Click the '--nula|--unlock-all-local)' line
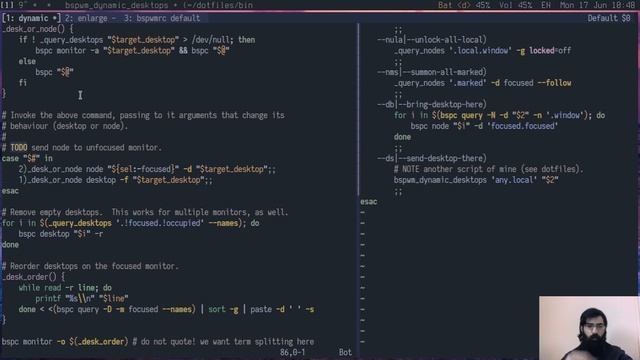Screen dimensions: 640x360 [x=432, y=40]
